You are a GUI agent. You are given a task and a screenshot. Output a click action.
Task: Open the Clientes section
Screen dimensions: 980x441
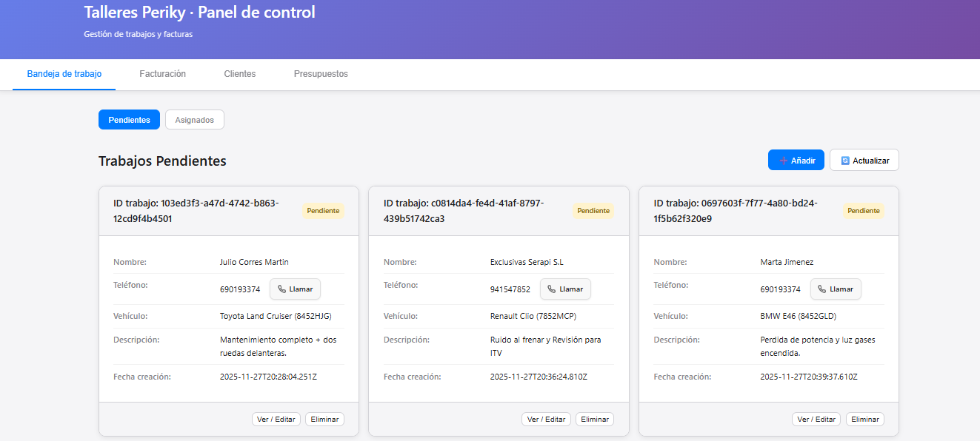click(239, 74)
